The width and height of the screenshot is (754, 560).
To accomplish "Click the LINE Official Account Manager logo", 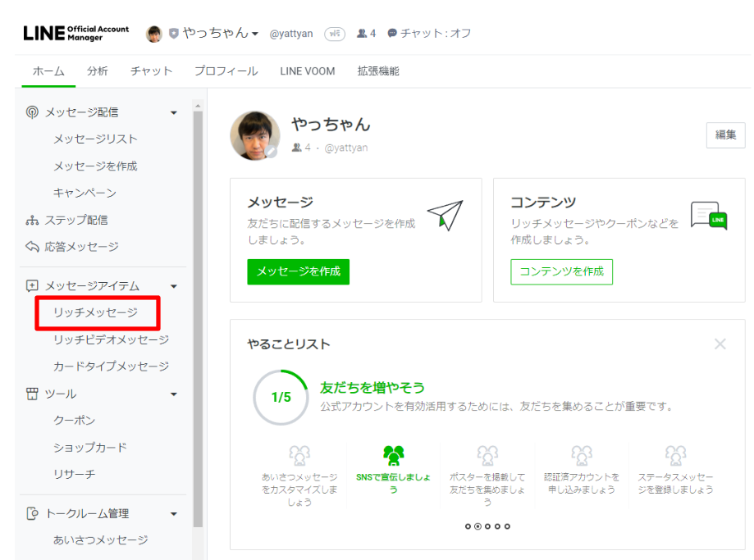I will tap(76, 33).
